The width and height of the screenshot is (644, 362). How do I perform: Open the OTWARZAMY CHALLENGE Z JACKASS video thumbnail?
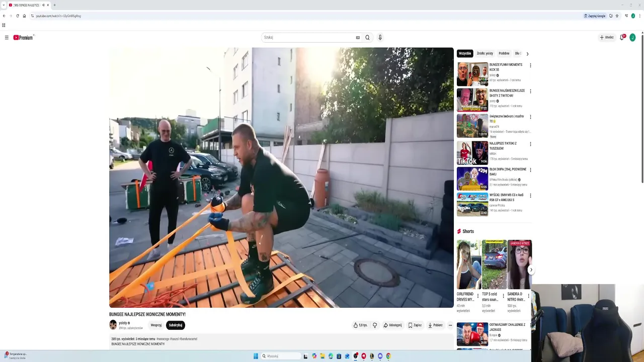coord(472,334)
